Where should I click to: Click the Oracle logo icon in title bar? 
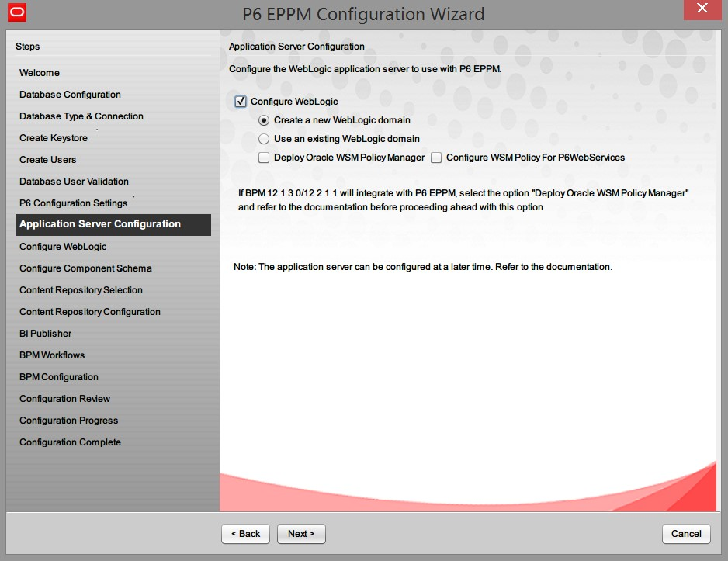tap(17, 12)
